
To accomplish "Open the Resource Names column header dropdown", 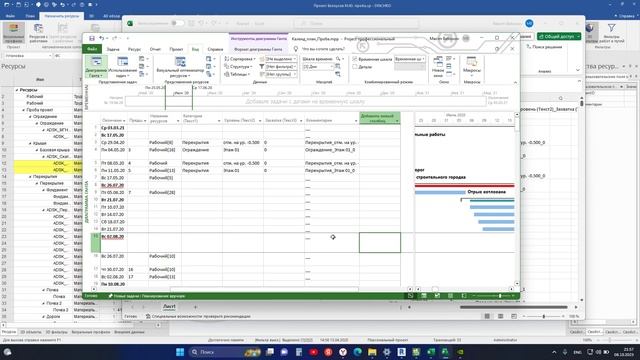I will coord(178,121).
